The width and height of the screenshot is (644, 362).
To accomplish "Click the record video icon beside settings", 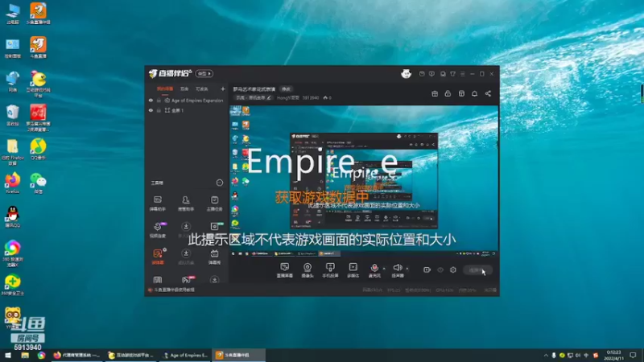I will (427, 269).
